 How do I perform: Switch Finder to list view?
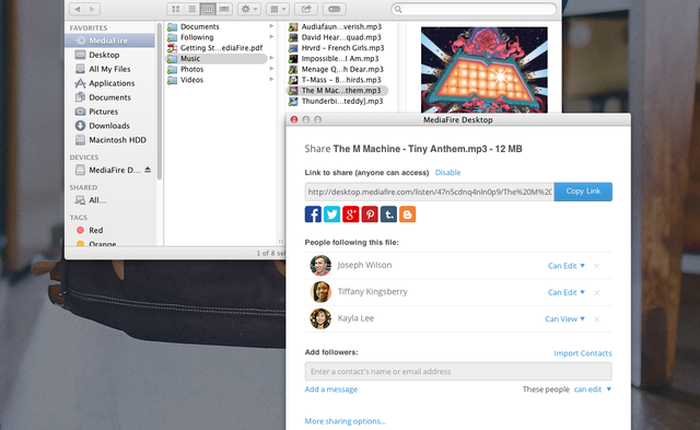click(x=193, y=9)
